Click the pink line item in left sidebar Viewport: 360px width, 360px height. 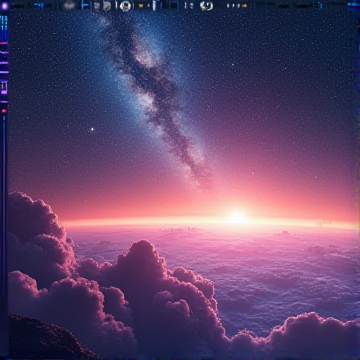tap(4, 43)
